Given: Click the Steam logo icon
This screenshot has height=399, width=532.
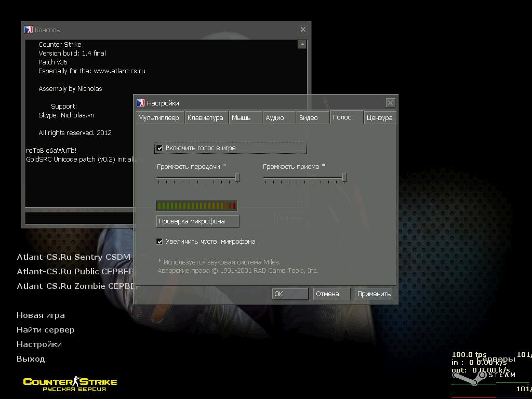Looking at the screenshot, I should (470, 378).
